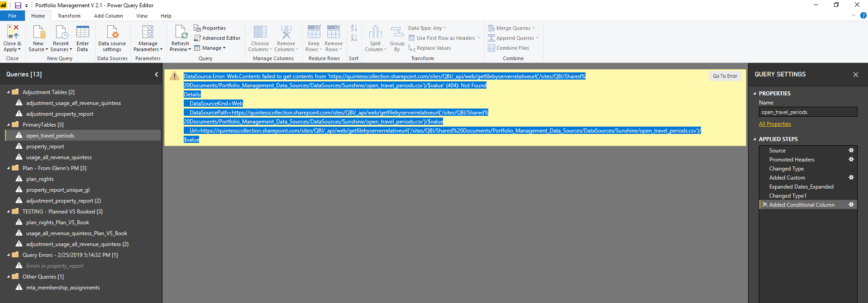868x303 pixels.
Task: Click the Split Column icon
Action: [x=376, y=32]
